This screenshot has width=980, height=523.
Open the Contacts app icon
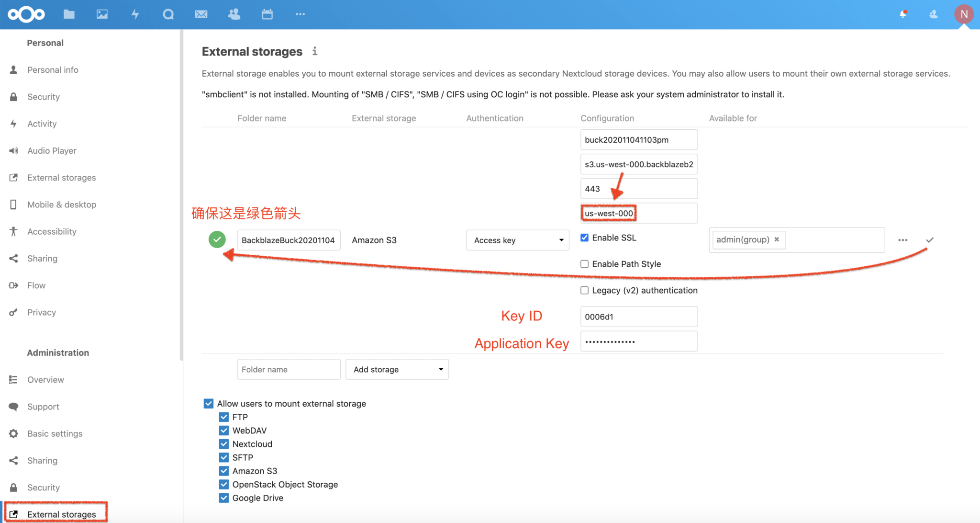pyautogui.click(x=234, y=14)
